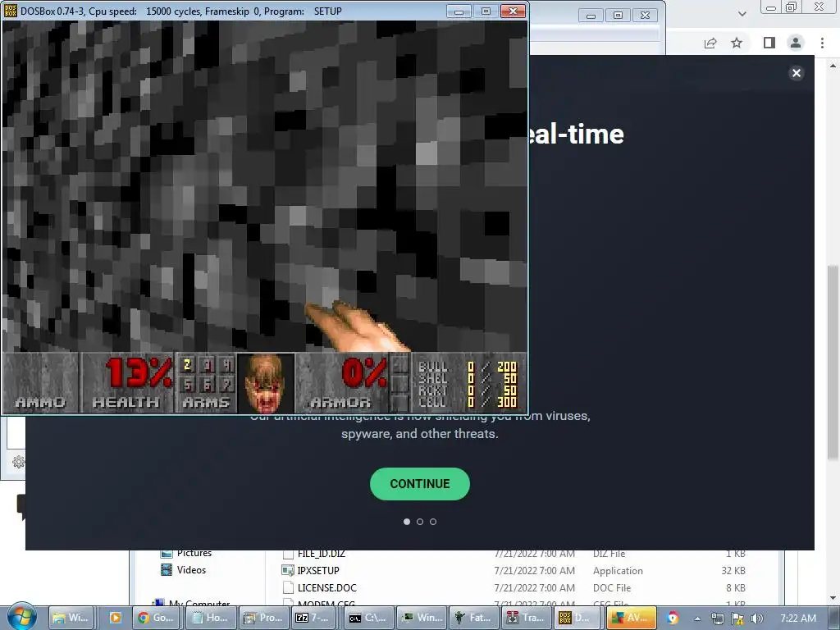Select the Videos library in Explorer tree
The width and height of the screenshot is (840, 630).
click(x=191, y=570)
